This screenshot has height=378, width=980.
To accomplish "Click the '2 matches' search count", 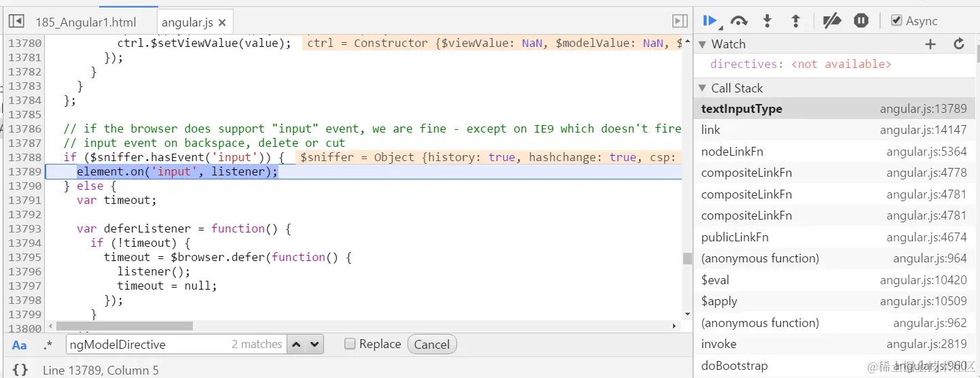I will [257, 345].
